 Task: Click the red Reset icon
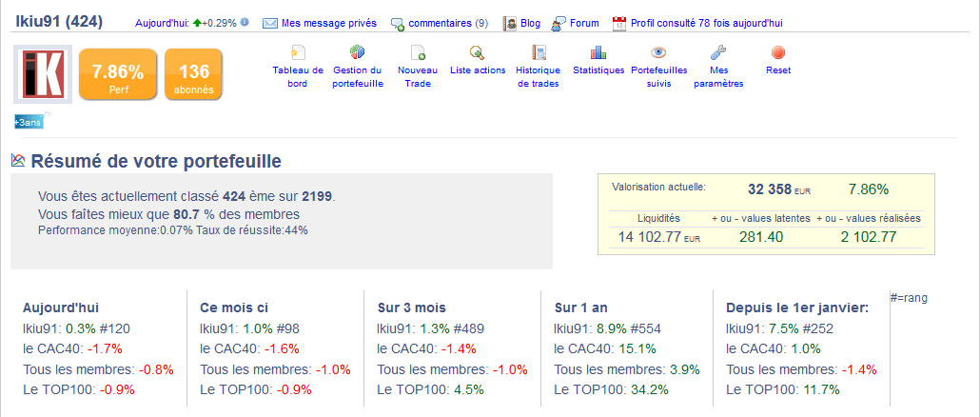pos(777,53)
